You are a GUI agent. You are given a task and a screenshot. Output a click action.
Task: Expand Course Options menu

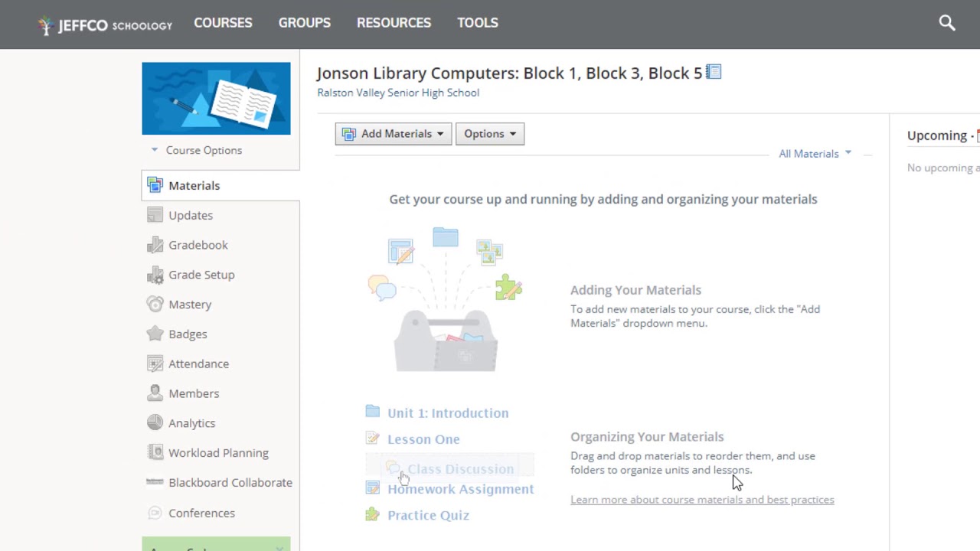[197, 150]
